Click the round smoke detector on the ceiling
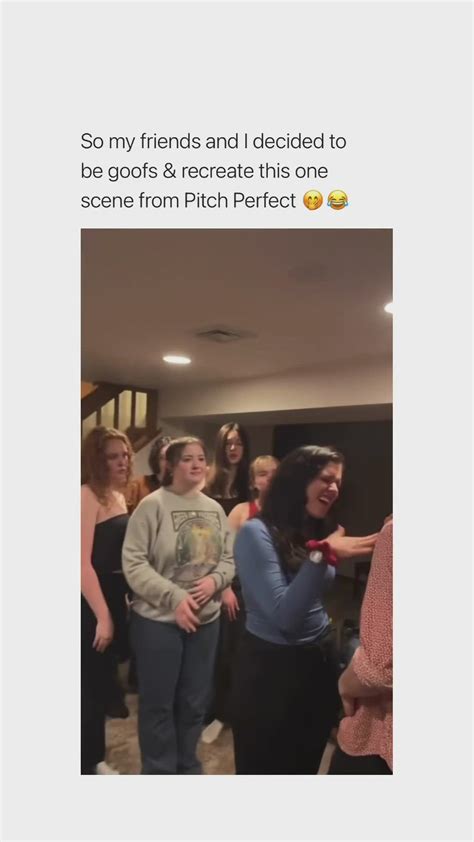The width and height of the screenshot is (474, 842). coord(309,272)
